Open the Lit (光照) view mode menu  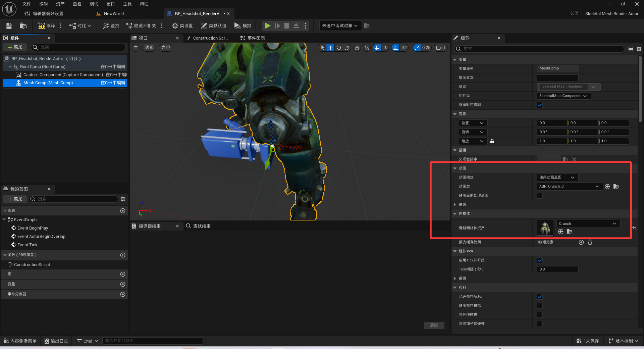point(166,48)
